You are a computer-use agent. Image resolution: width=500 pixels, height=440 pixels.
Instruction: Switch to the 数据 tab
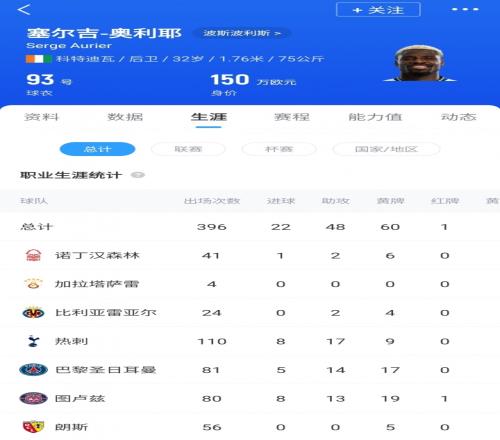click(125, 117)
